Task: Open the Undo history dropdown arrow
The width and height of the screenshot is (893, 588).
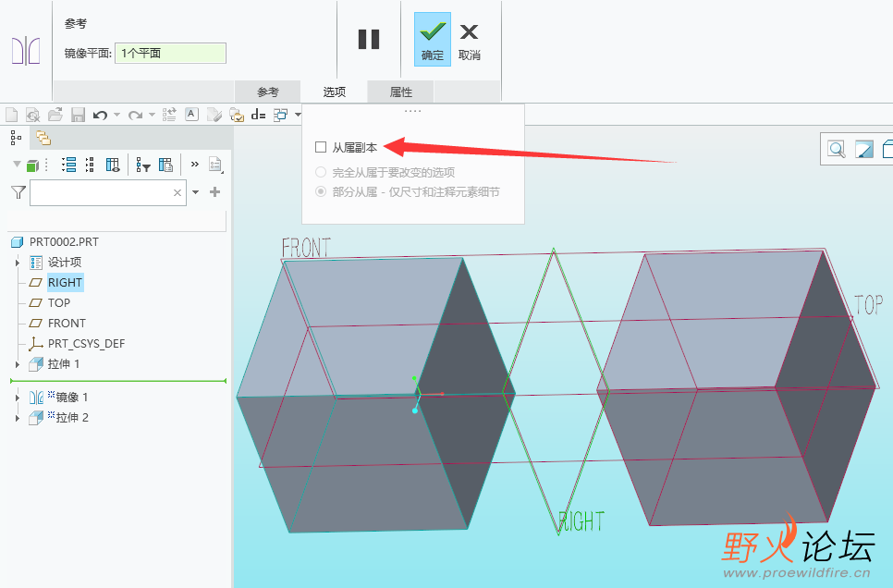Action: pos(116,115)
